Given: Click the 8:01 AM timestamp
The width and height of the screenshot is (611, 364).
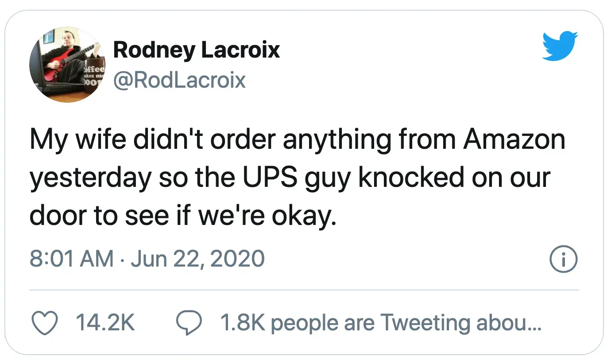Looking at the screenshot, I should click(x=71, y=259).
